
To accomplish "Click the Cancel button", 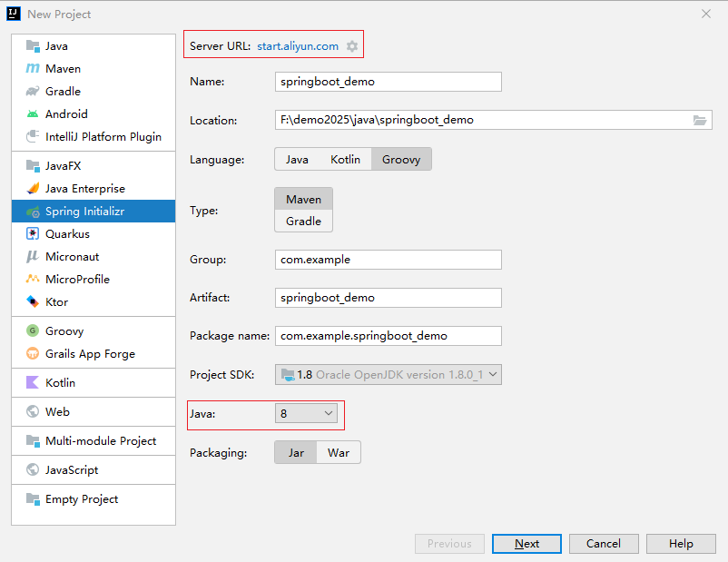I will click(604, 544).
